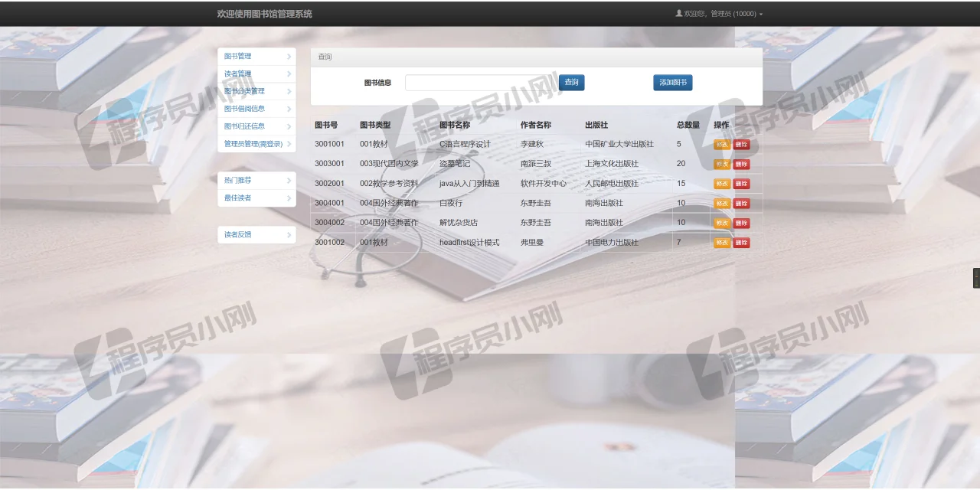The image size is (980, 490).
Task: Expand the 图书管理 sidebar chevron
Action: pos(289,56)
